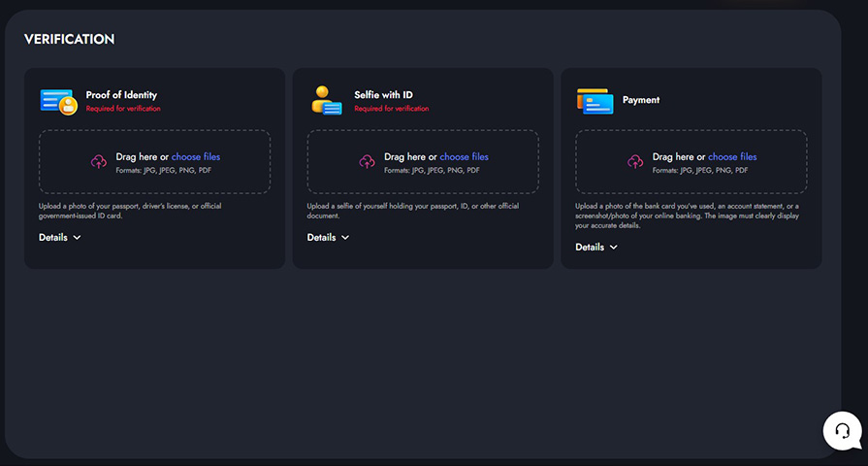Expand Details under Selfie with ID

pos(328,237)
